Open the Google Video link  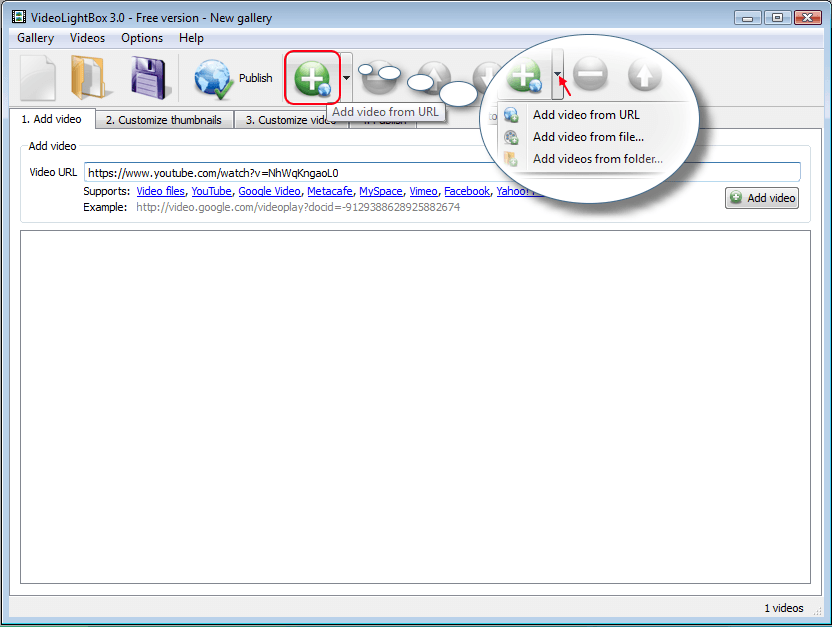[269, 191]
